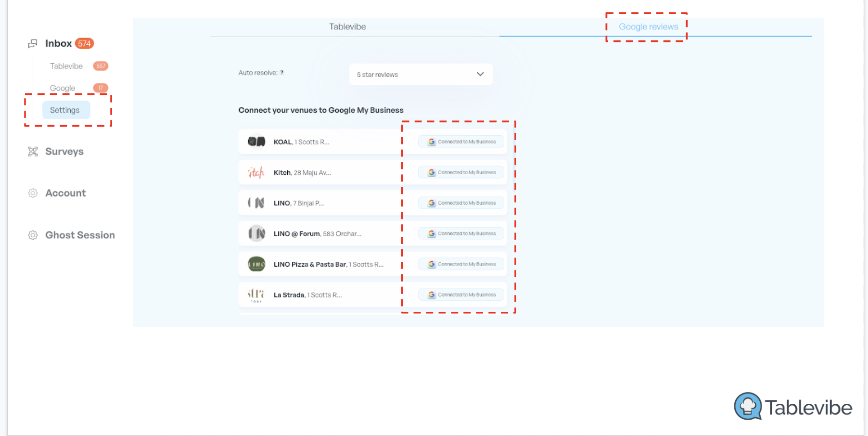Click the LINO 7 Binjai venue logo
This screenshot has width=868, height=436.
point(256,203)
